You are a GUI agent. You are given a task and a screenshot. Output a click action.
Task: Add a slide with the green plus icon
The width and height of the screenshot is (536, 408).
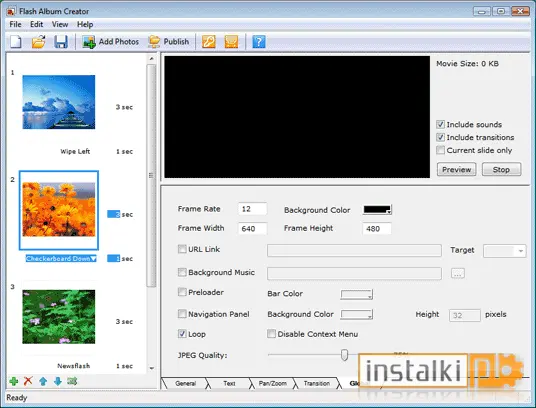click(14, 381)
